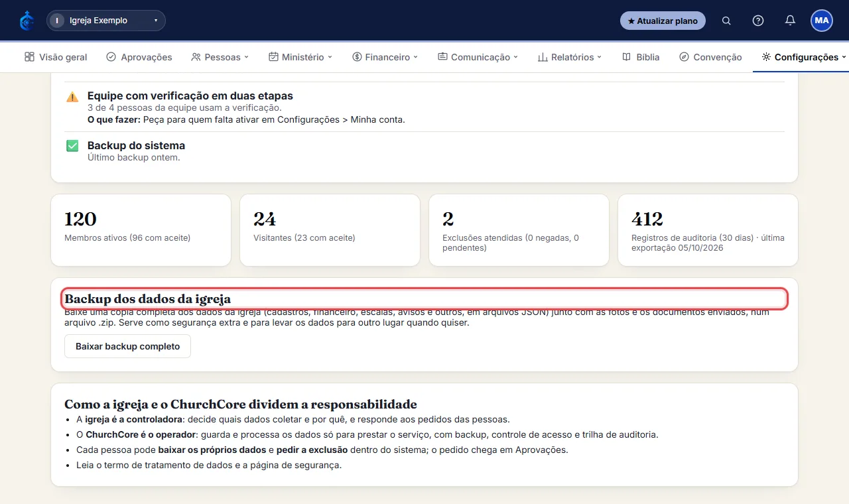The width and height of the screenshot is (849, 504).
Task: Expand the Comunicação menu
Action: (478, 57)
